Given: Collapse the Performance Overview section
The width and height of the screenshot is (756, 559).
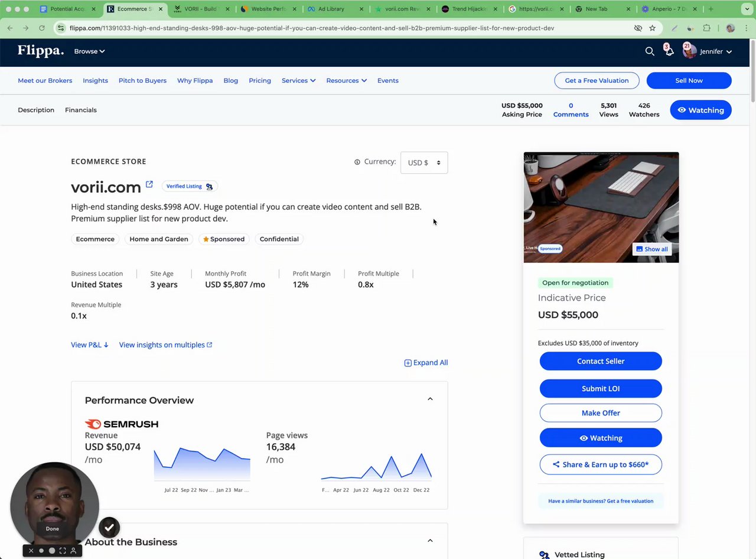Looking at the screenshot, I should point(430,399).
